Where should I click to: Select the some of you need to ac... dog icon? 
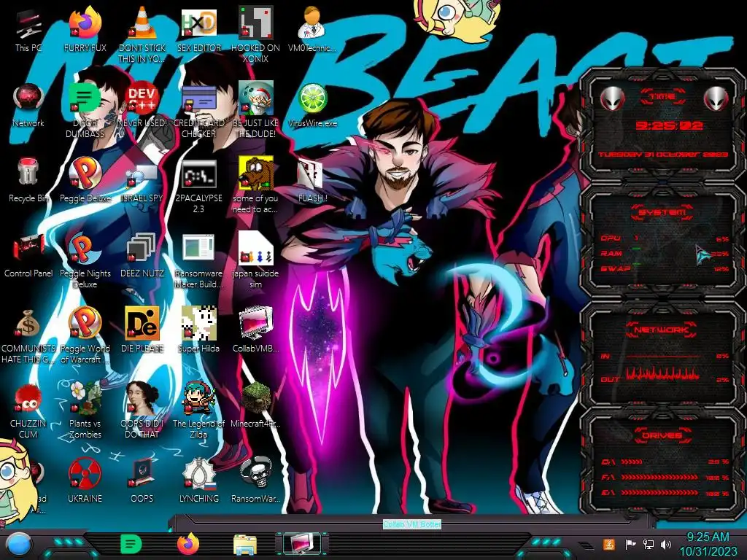point(255,174)
